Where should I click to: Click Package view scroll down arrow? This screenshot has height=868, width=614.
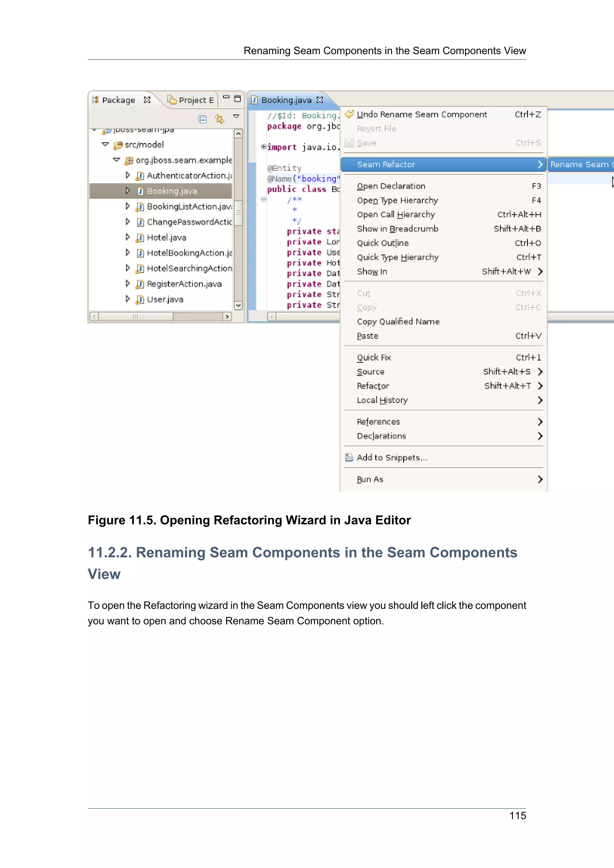[238, 305]
